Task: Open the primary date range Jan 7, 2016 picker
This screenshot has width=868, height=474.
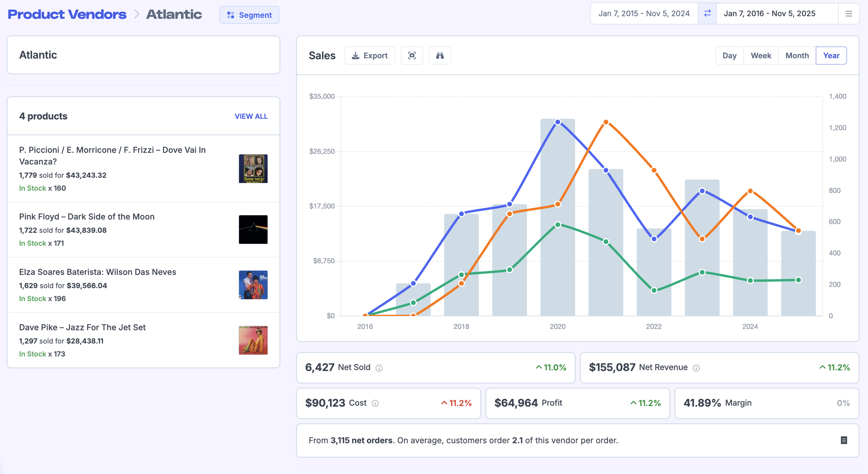Action: coord(769,14)
